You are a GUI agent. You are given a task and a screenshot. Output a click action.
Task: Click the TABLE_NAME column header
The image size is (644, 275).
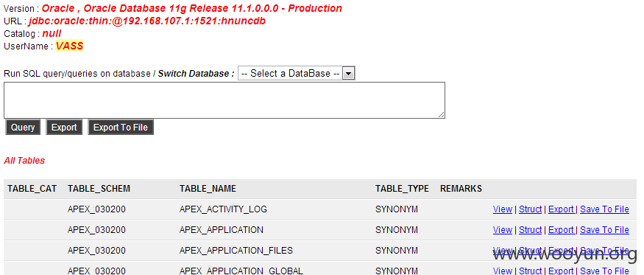208,189
